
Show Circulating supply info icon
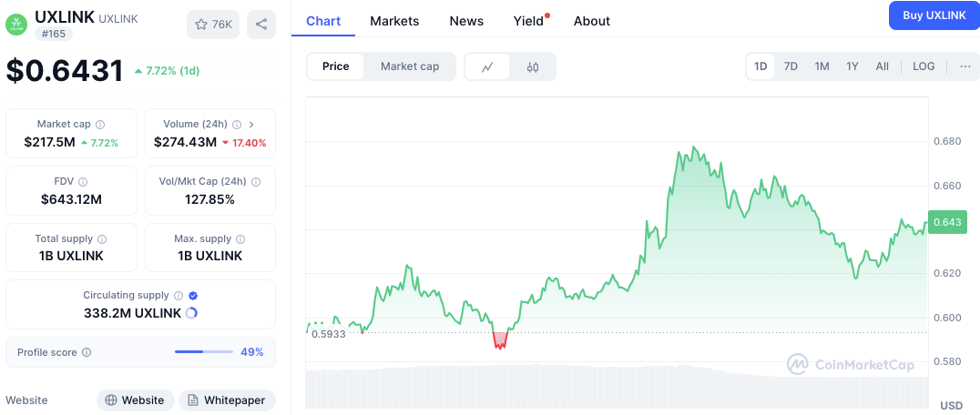point(179,295)
